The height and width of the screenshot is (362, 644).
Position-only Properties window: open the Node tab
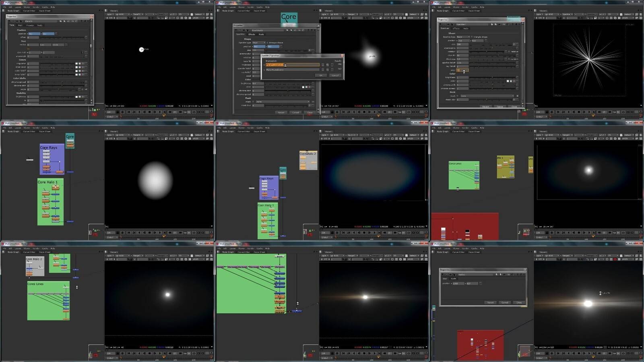[x=453, y=278]
